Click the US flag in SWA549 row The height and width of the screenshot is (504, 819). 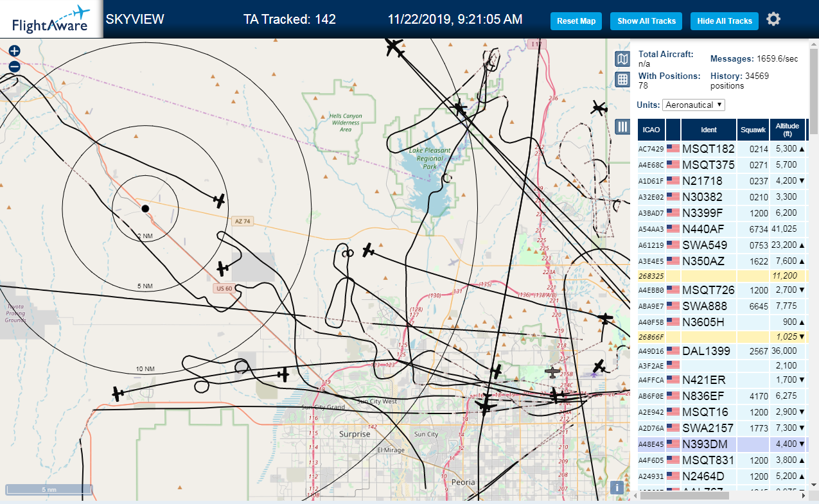(x=673, y=245)
